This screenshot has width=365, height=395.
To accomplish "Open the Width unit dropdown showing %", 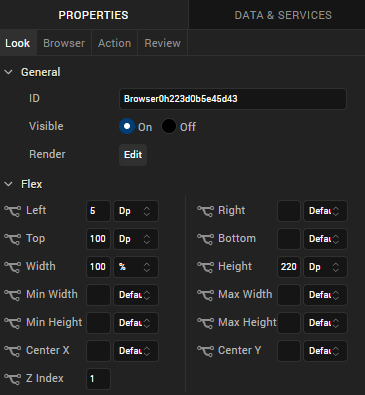I will click(136, 267).
